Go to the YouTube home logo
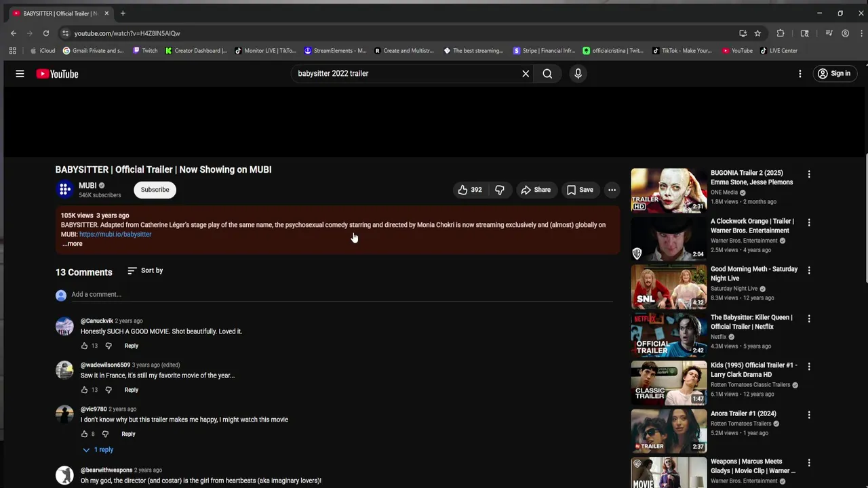This screenshot has width=868, height=488. (x=58, y=74)
